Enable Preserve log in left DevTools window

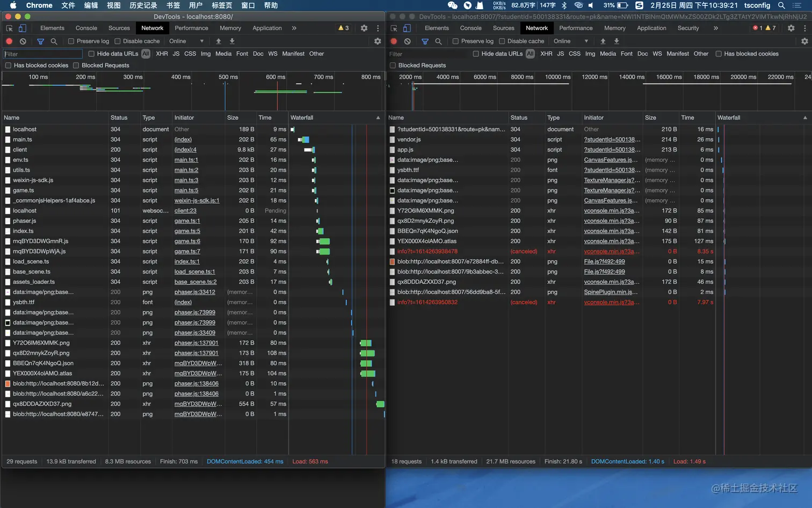click(x=71, y=41)
